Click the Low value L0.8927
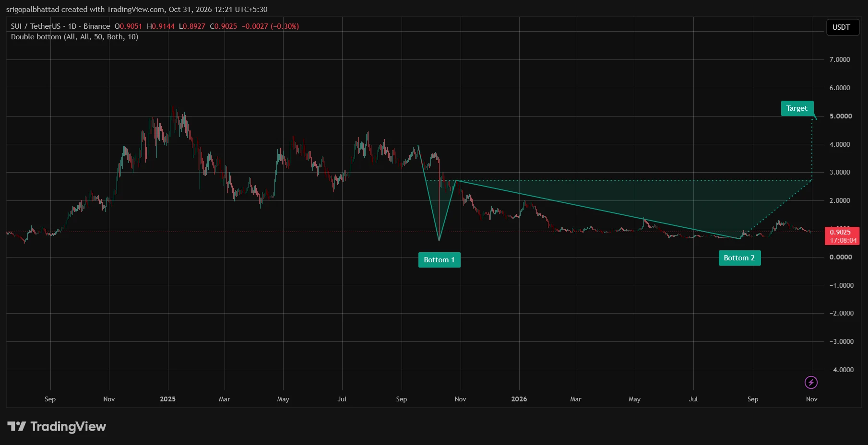 (192, 26)
